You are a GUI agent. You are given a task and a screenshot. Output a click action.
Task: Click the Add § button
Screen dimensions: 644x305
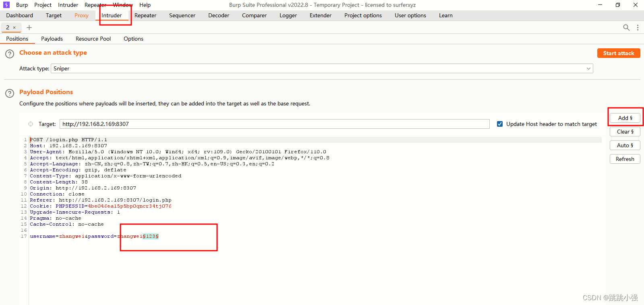(x=625, y=118)
